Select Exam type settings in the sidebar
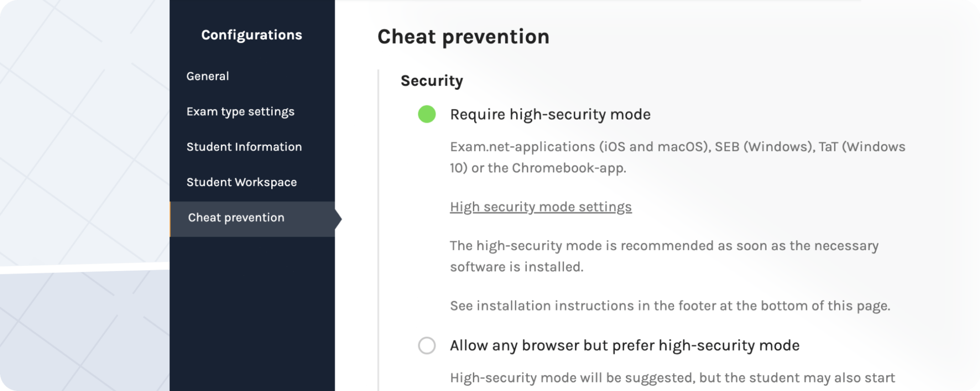 tap(241, 111)
